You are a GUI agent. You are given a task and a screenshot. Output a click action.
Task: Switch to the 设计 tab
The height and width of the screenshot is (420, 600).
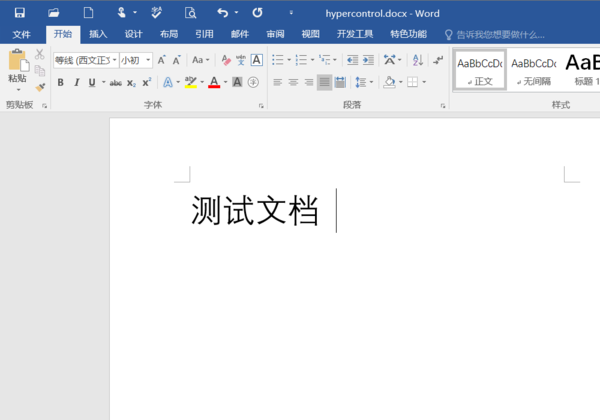(134, 34)
